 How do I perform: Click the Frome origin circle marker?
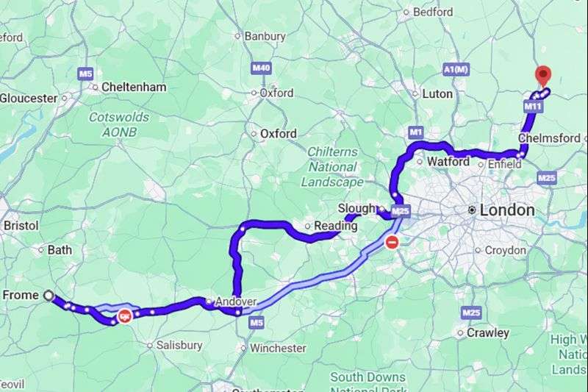pos(49,296)
